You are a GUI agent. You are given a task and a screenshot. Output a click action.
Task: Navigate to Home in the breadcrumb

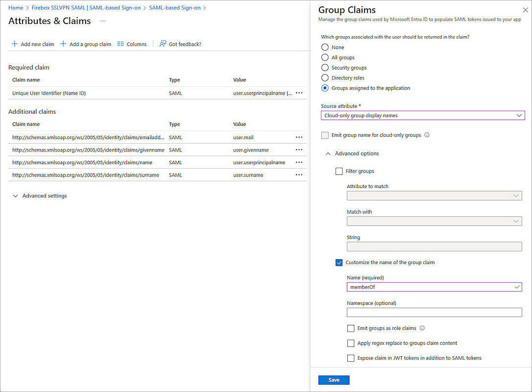(15, 7)
